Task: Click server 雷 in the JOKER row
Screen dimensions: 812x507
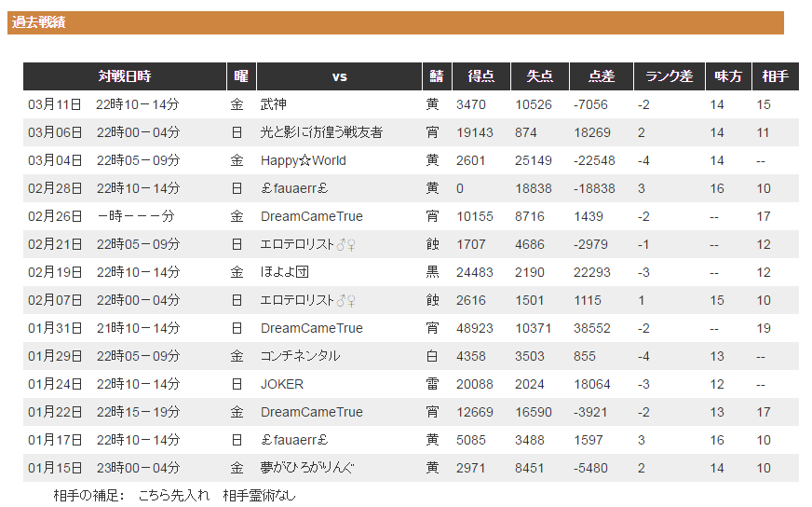Action: pyautogui.click(x=432, y=384)
